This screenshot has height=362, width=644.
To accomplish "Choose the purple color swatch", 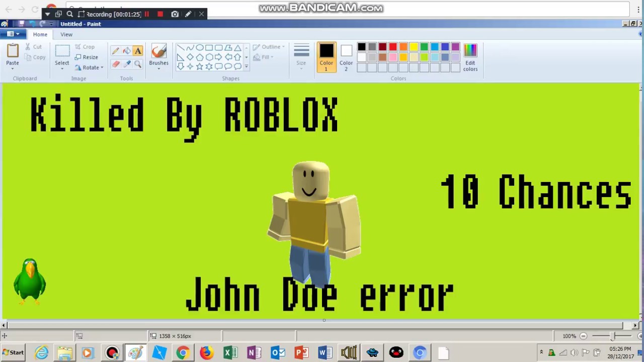I will tap(455, 47).
